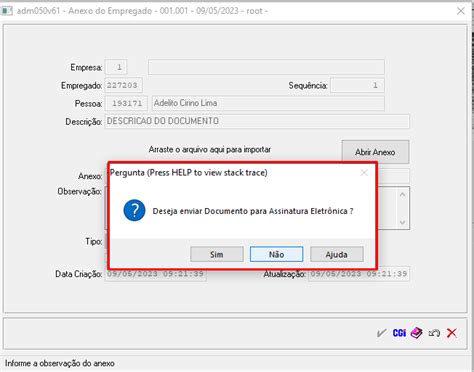474x372 pixels.
Task: Click status bar text 'Informe a observação do anexo'
Action: [x=60, y=363]
